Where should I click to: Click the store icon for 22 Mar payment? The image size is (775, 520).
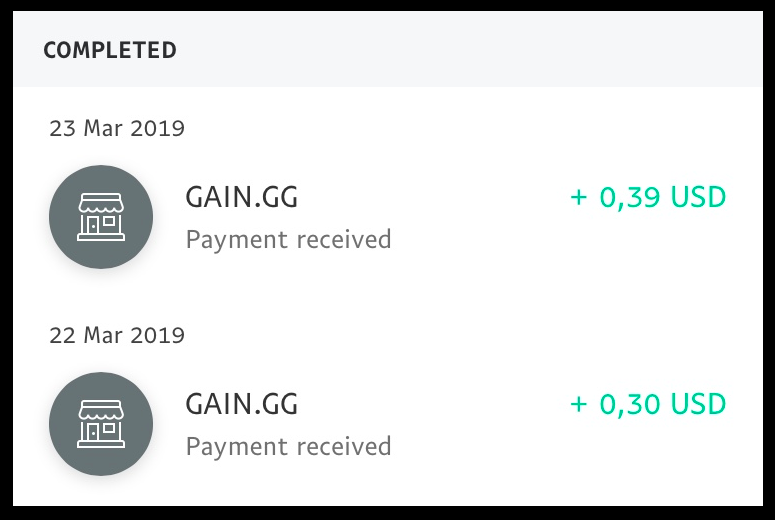tap(101, 424)
